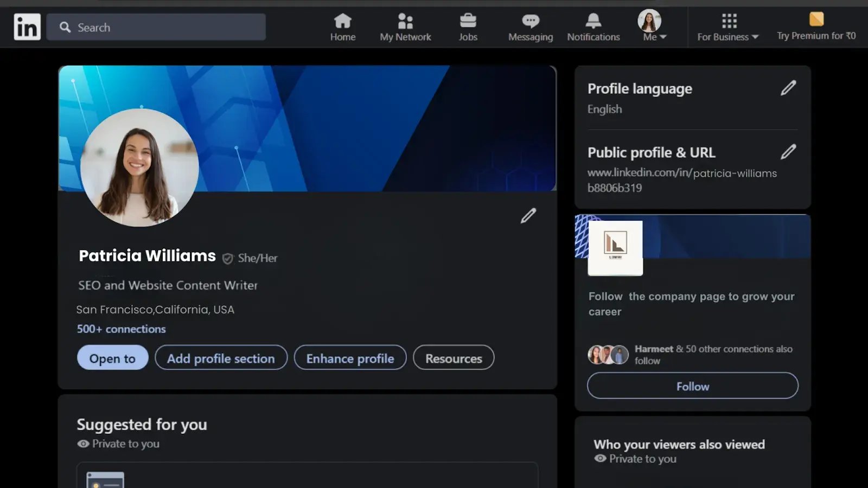Click Add profile section button
This screenshot has height=488, width=868.
coord(221,358)
